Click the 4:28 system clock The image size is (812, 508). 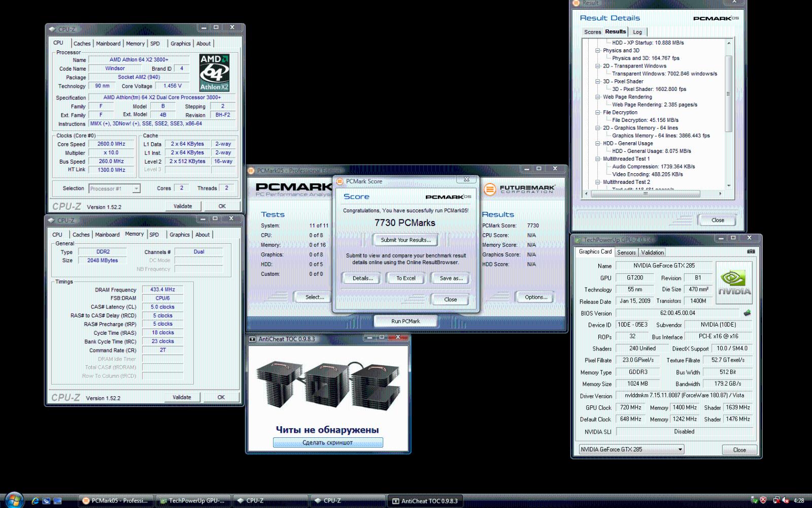pos(799,500)
